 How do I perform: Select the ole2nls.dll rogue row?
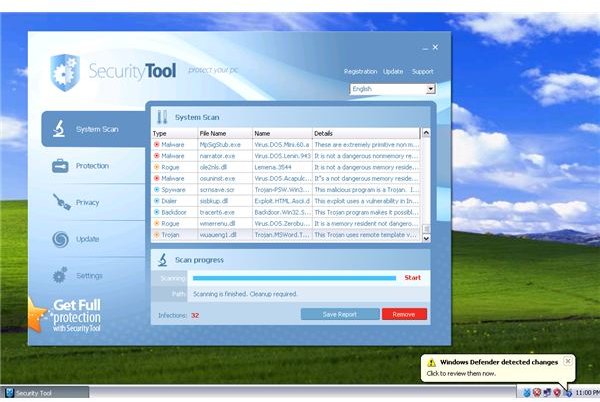pyautogui.click(x=285, y=167)
